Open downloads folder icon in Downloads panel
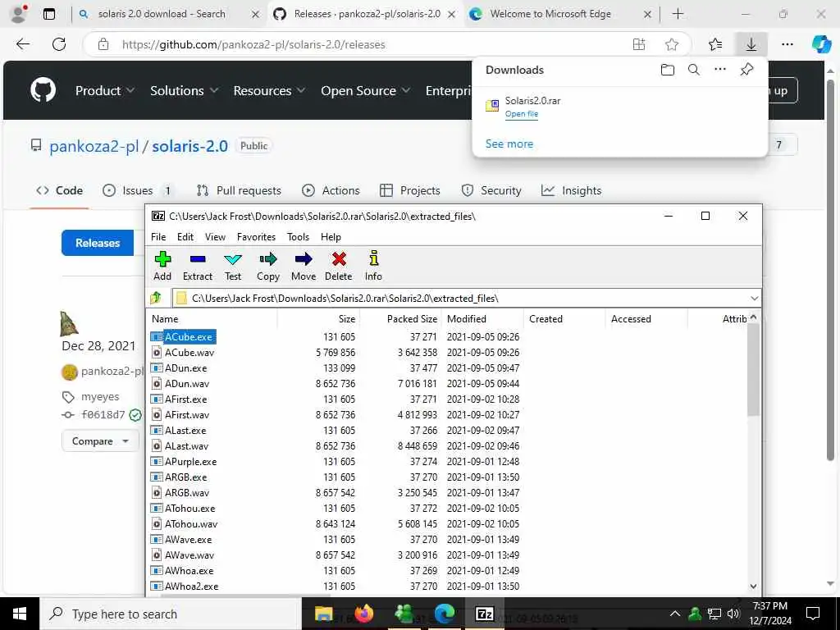Image resolution: width=840 pixels, height=630 pixels. pyautogui.click(x=667, y=70)
